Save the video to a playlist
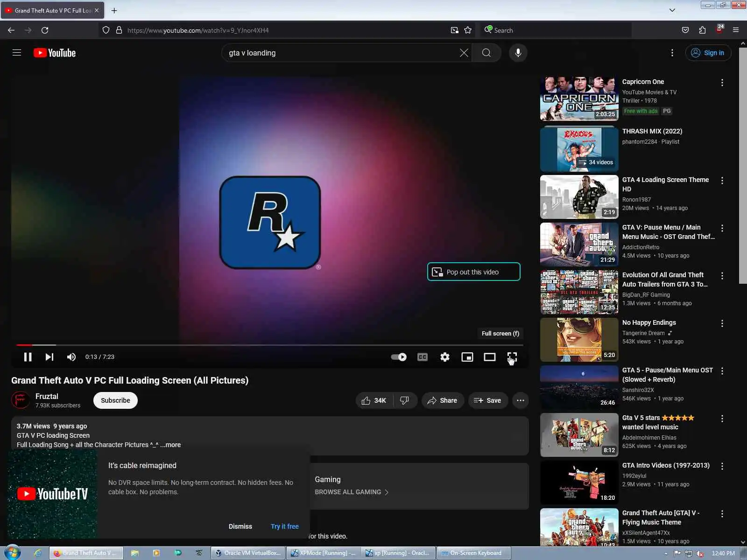The image size is (747, 560). coord(488,400)
